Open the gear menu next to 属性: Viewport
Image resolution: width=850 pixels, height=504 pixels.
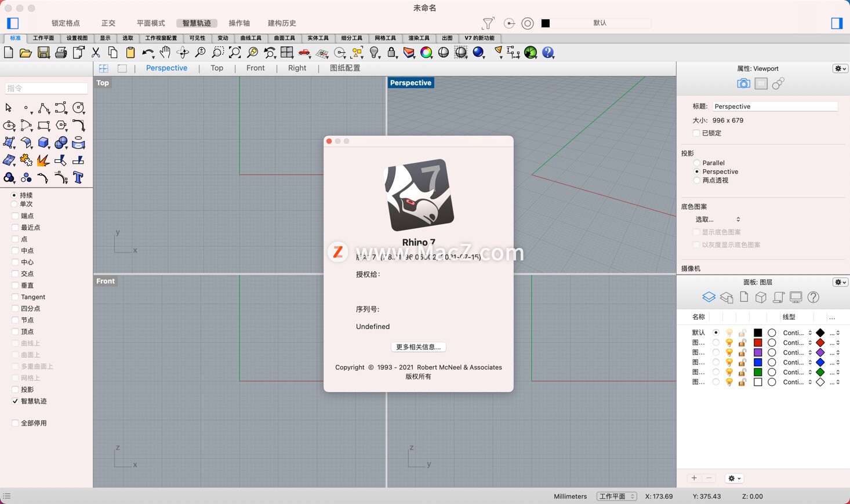coord(841,68)
